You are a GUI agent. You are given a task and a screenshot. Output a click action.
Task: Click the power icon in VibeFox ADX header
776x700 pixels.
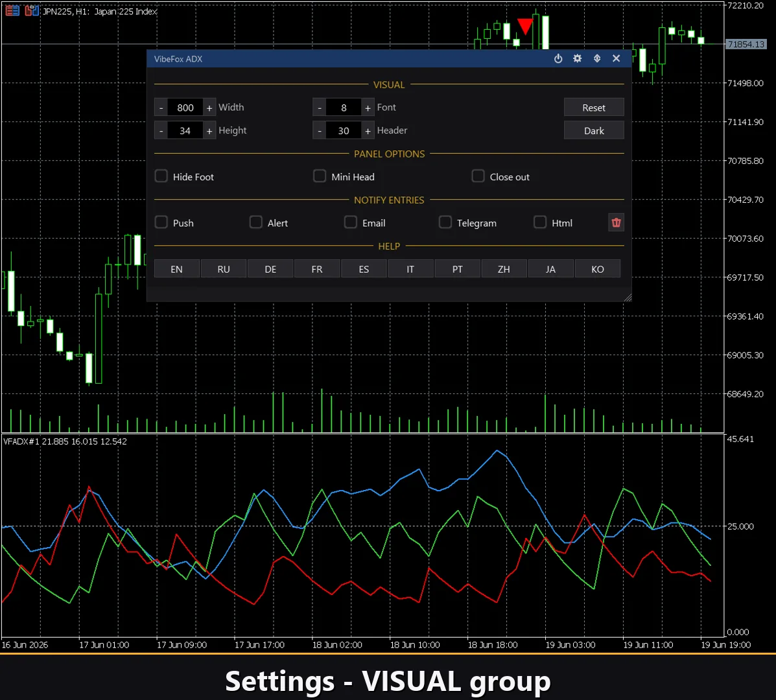click(558, 58)
